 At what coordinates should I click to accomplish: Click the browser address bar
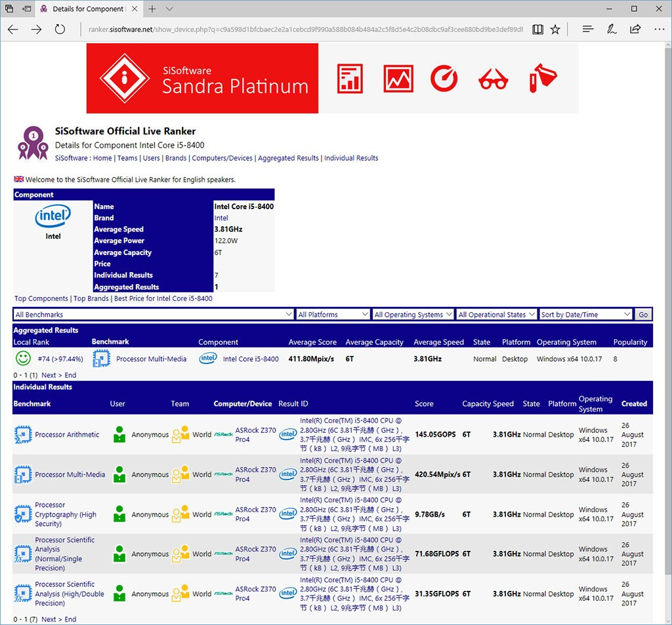click(x=305, y=30)
